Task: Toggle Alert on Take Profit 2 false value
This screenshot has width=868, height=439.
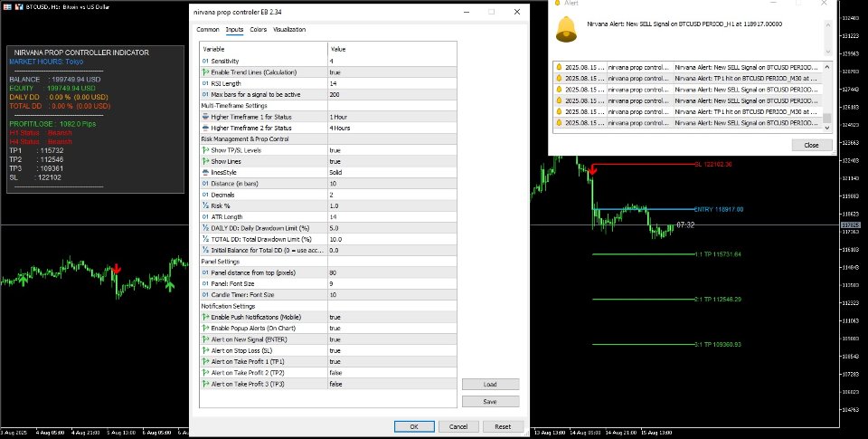Action: tap(392, 373)
